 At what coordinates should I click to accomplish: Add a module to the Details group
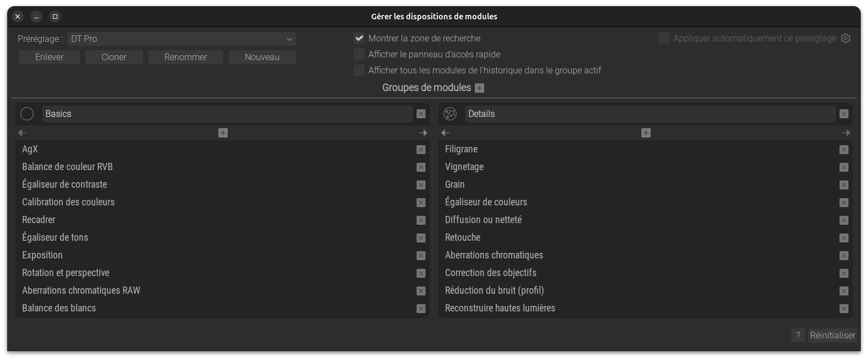(x=646, y=133)
